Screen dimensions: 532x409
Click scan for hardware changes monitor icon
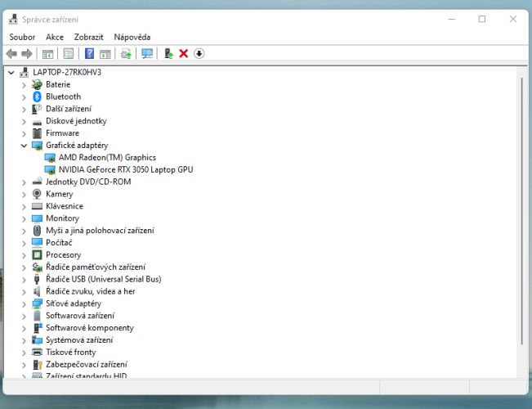coord(147,54)
